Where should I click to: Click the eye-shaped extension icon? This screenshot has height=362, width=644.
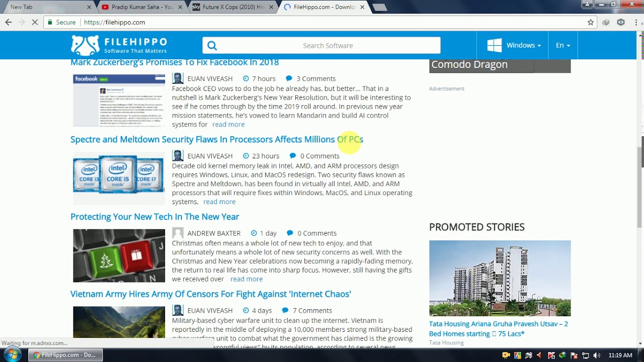click(621, 22)
